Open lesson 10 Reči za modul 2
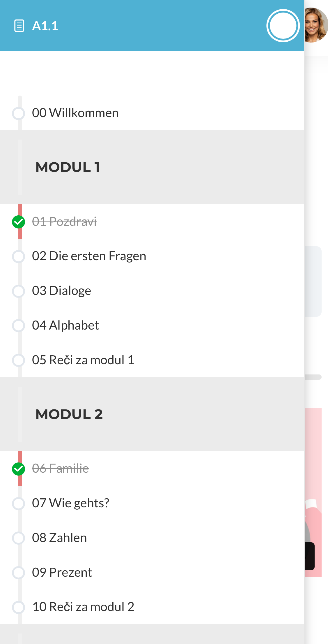Image resolution: width=328 pixels, height=644 pixels. click(83, 607)
